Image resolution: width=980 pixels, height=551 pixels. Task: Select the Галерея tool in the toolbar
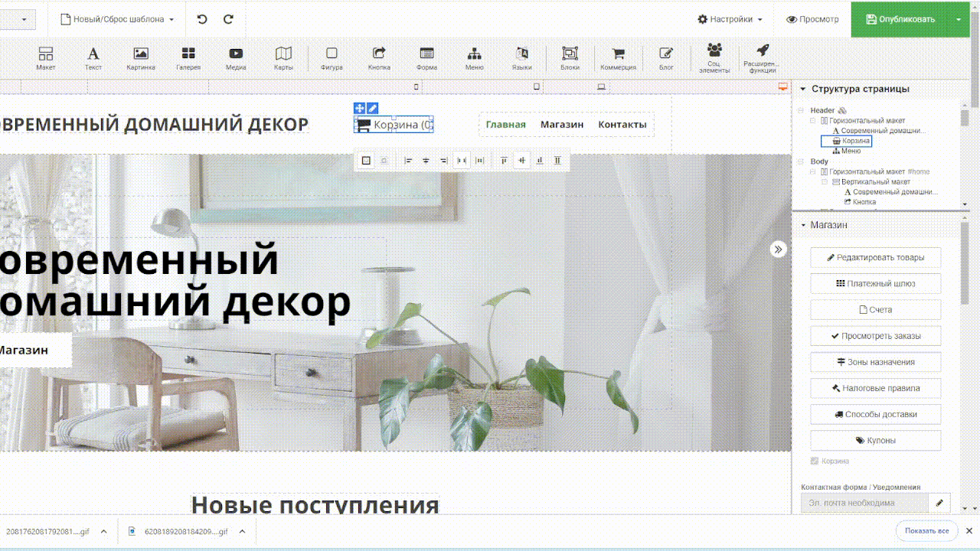(188, 58)
